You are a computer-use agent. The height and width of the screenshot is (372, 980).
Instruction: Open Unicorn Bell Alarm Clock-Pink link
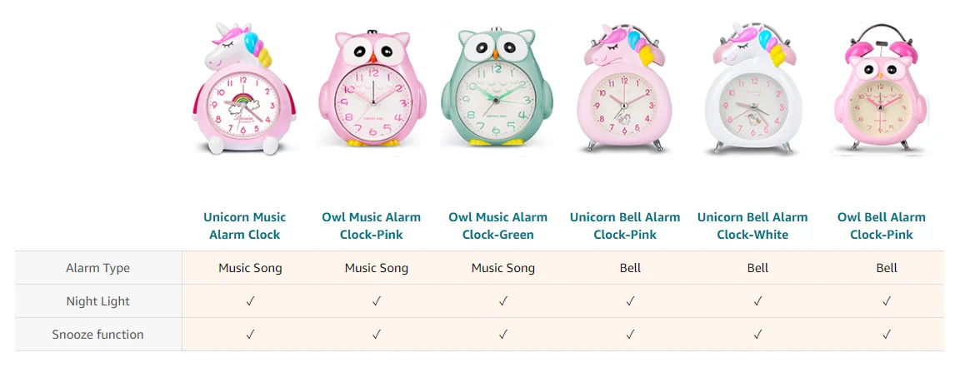point(625,226)
